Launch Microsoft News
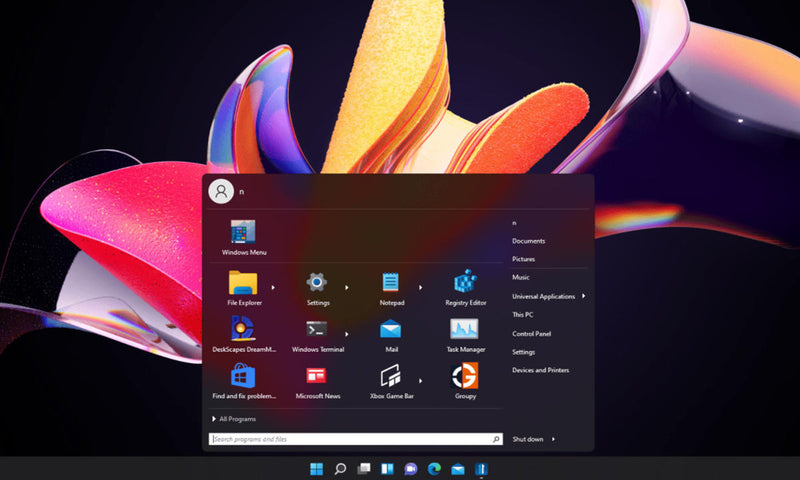 317,381
